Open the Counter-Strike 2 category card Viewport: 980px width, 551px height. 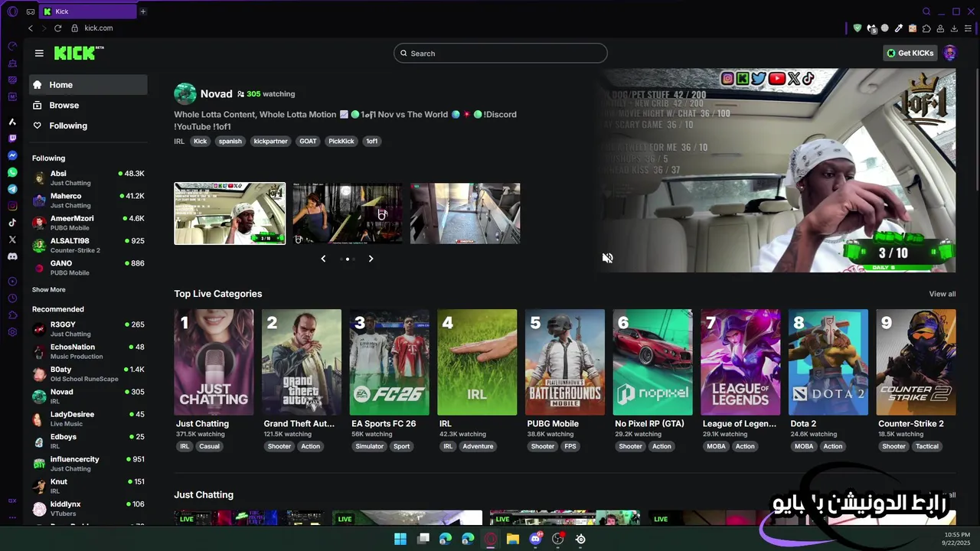916,362
